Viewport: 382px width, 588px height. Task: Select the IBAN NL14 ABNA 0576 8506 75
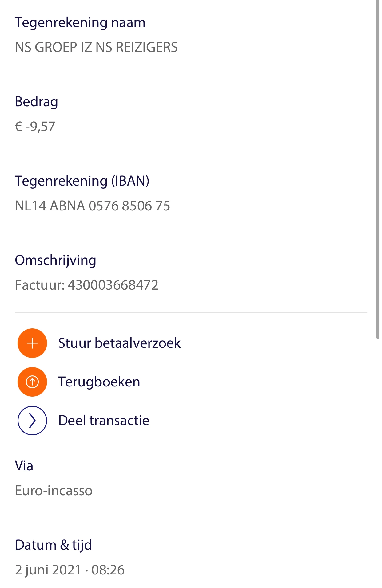tap(92, 206)
